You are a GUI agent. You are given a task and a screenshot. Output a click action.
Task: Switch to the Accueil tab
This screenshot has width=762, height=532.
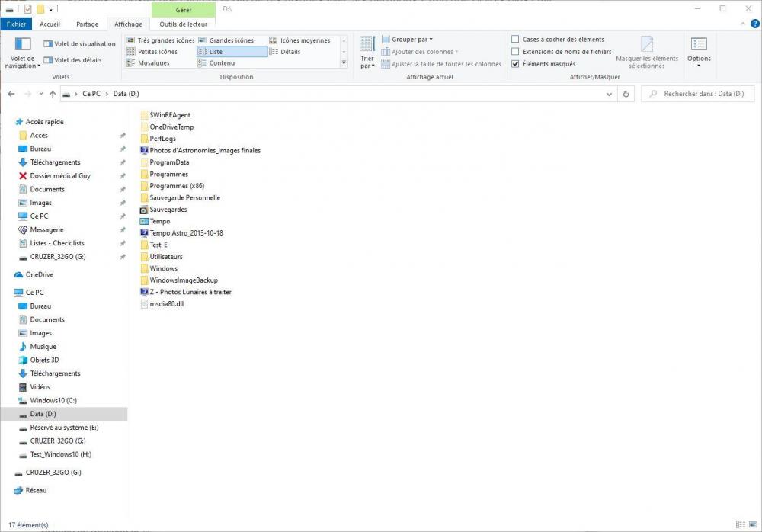click(x=50, y=24)
